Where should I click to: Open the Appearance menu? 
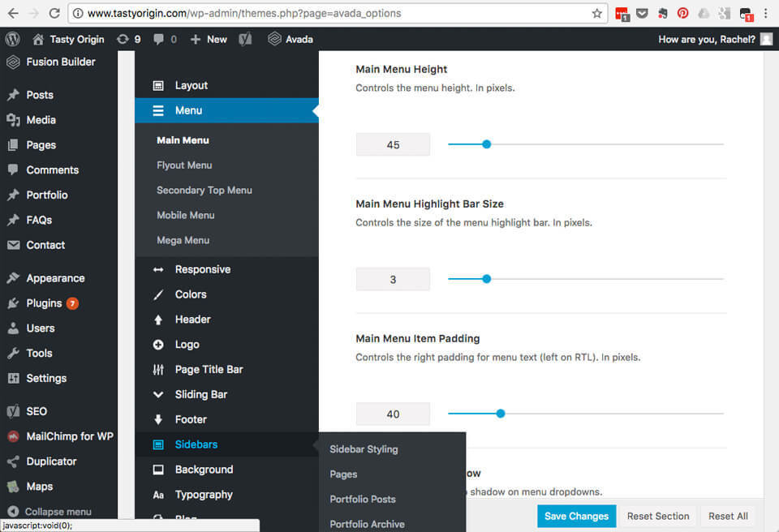point(58,278)
